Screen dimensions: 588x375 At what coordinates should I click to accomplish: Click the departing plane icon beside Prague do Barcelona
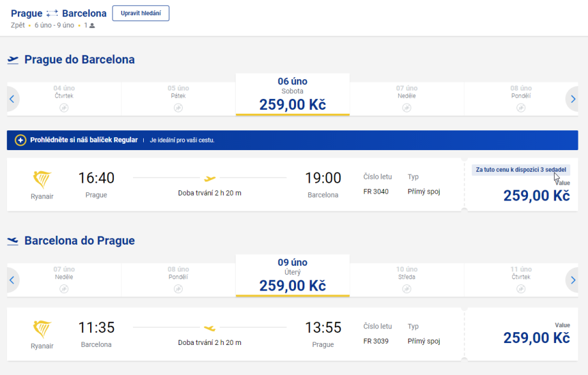(x=13, y=60)
